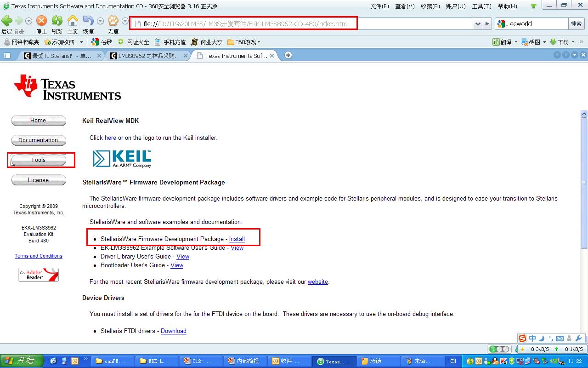Viewport: 588px width, 368px height.
Task: Open dropdown beside the paw icon
Action: (125, 21)
